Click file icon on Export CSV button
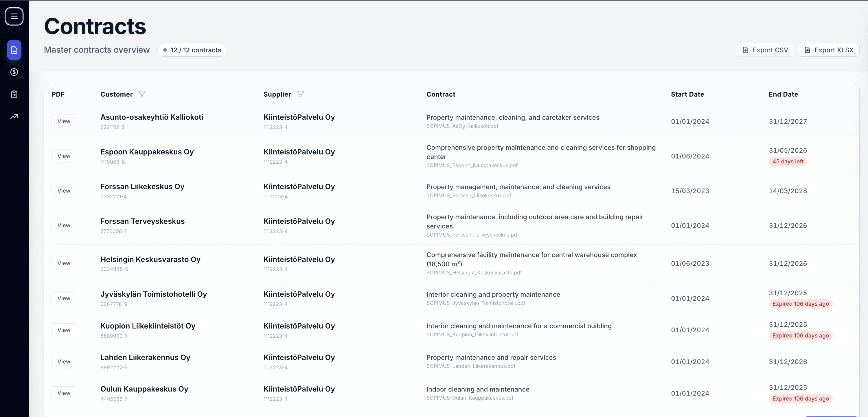 (x=745, y=50)
